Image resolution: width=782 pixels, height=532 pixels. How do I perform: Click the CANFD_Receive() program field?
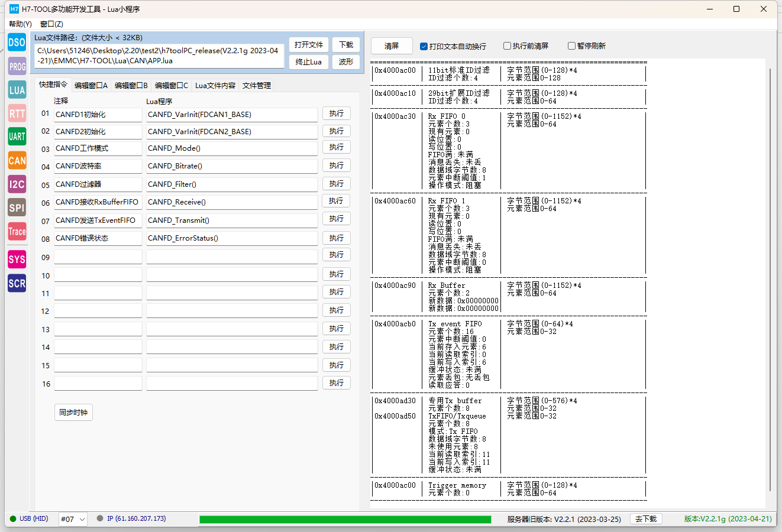[232, 202]
